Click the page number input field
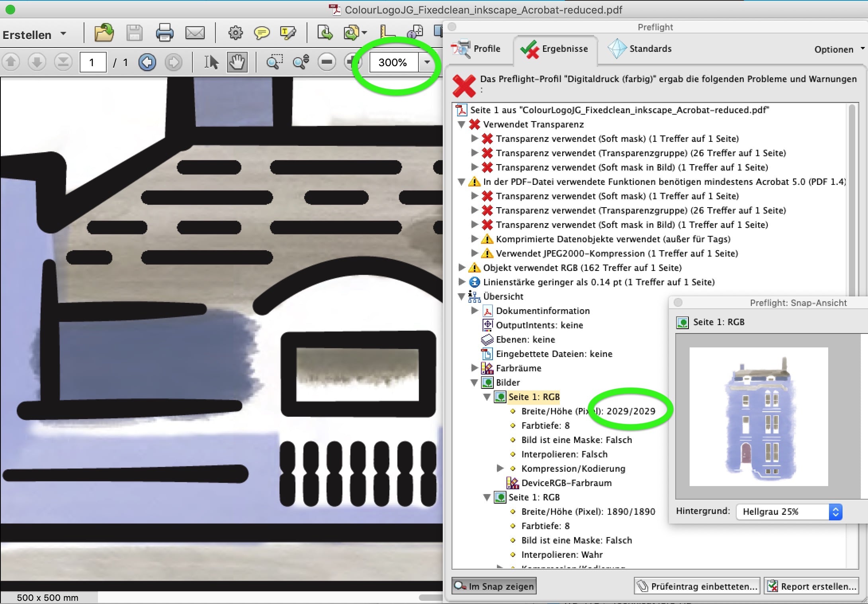The height and width of the screenshot is (604, 868). click(93, 62)
